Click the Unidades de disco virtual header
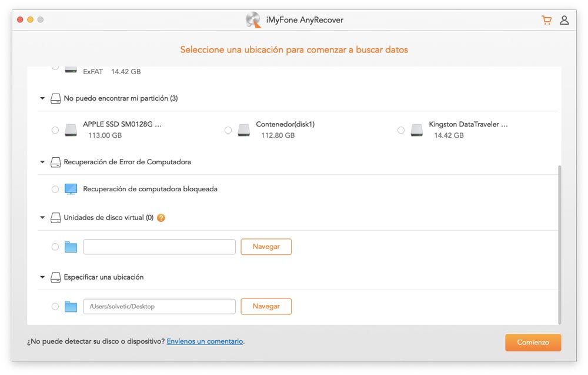Viewport: 588px width, 375px height. click(108, 218)
